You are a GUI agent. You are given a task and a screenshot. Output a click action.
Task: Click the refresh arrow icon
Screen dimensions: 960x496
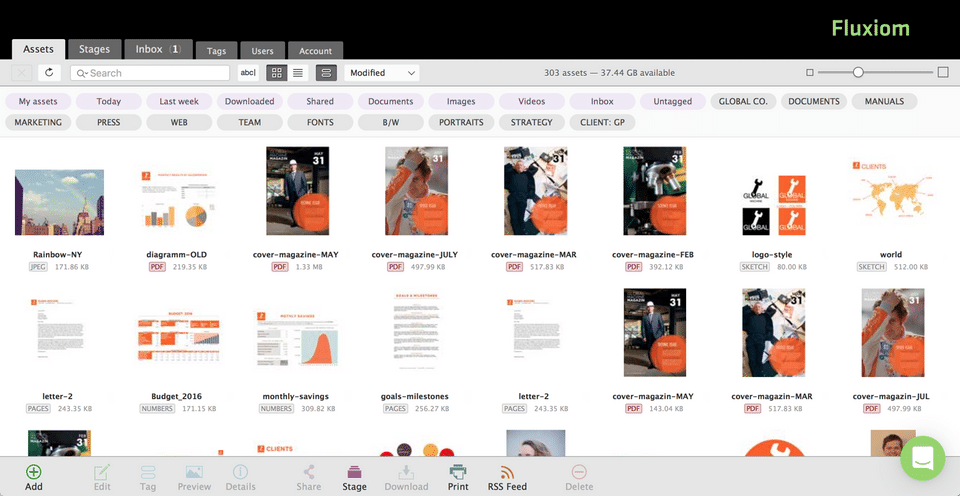tap(49, 73)
